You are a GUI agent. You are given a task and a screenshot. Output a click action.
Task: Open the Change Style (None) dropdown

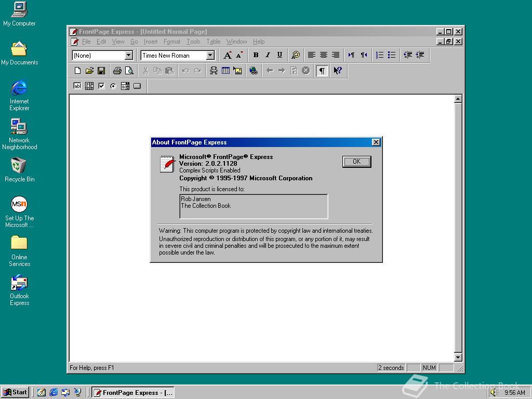coord(129,55)
